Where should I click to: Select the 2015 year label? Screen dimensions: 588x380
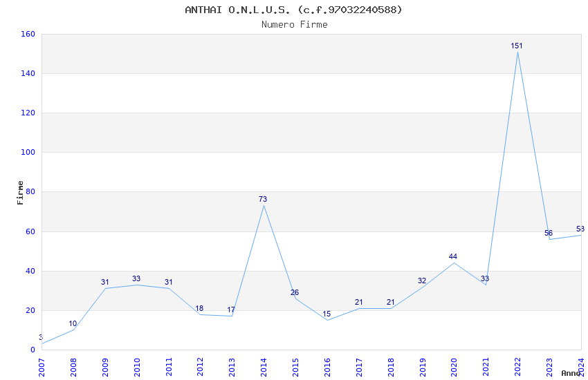(x=295, y=368)
